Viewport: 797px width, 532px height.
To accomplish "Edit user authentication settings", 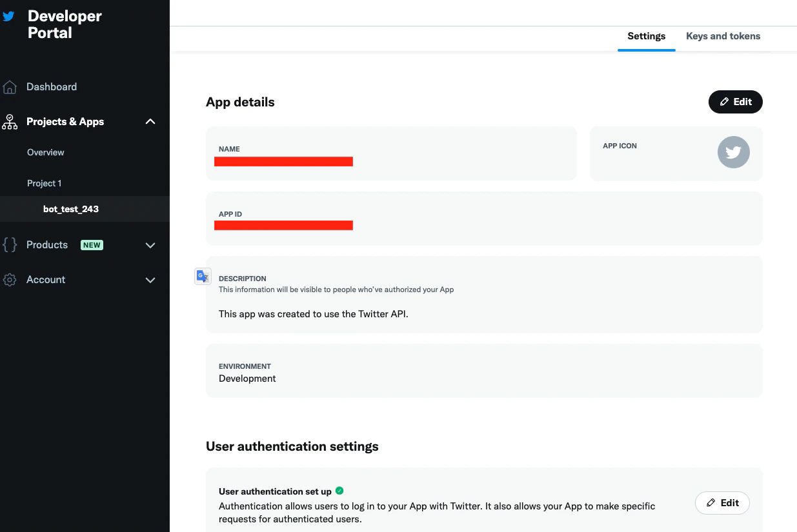I will tap(722, 503).
